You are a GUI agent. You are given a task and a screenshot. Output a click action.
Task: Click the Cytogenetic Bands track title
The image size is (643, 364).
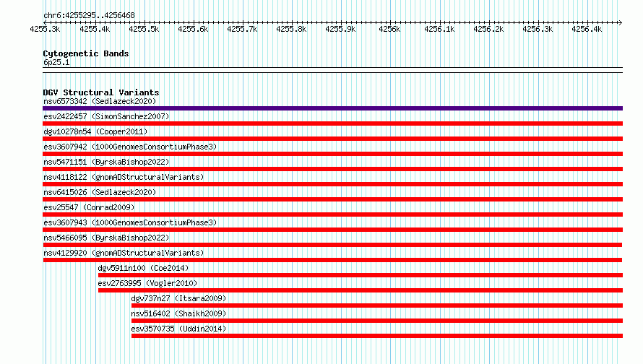86,53
